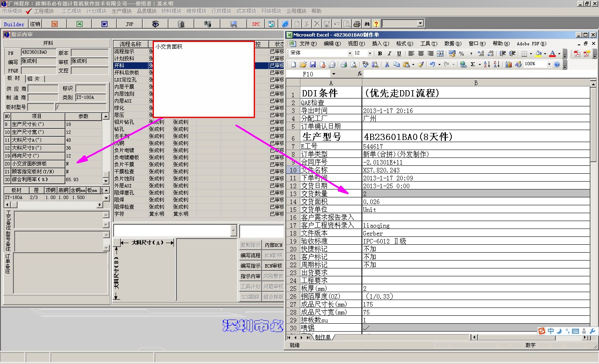This screenshot has width=599, height=364.
Task: Open Excel 插入(I) menu
Action: [380, 44]
